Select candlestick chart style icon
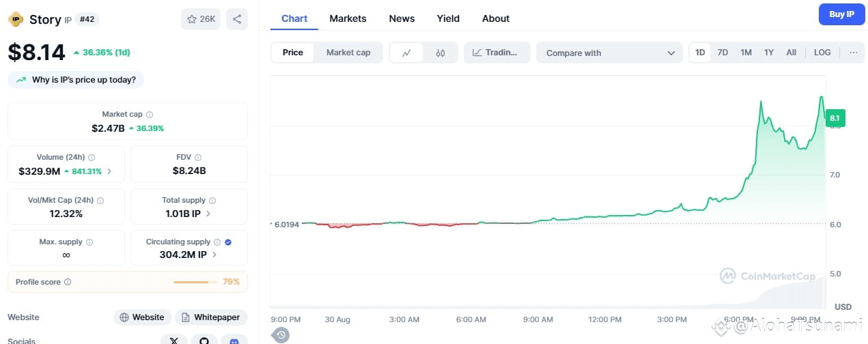 tap(440, 53)
